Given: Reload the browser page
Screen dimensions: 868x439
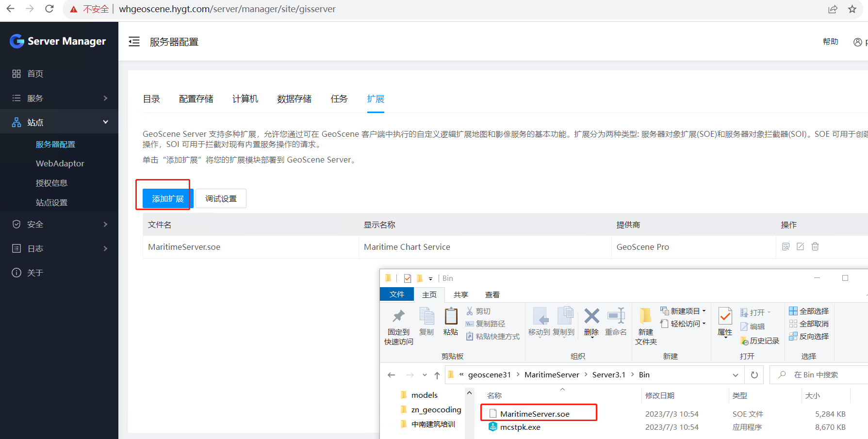Looking at the screenshot, I should coord(49,9).
